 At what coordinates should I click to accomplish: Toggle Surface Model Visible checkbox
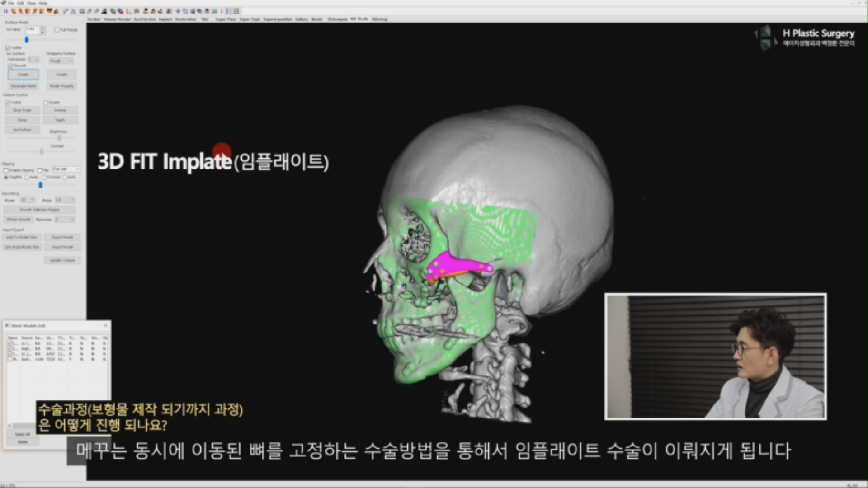point(8,48)
